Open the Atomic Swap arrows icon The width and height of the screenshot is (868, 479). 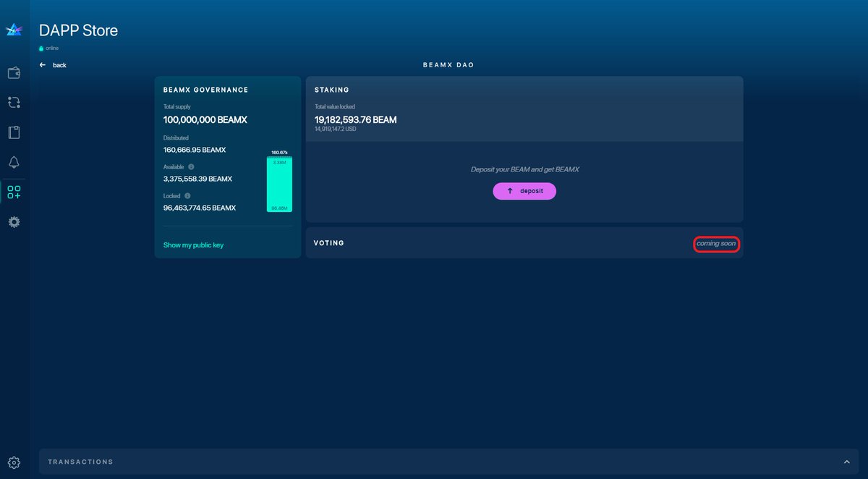point(14,102)
